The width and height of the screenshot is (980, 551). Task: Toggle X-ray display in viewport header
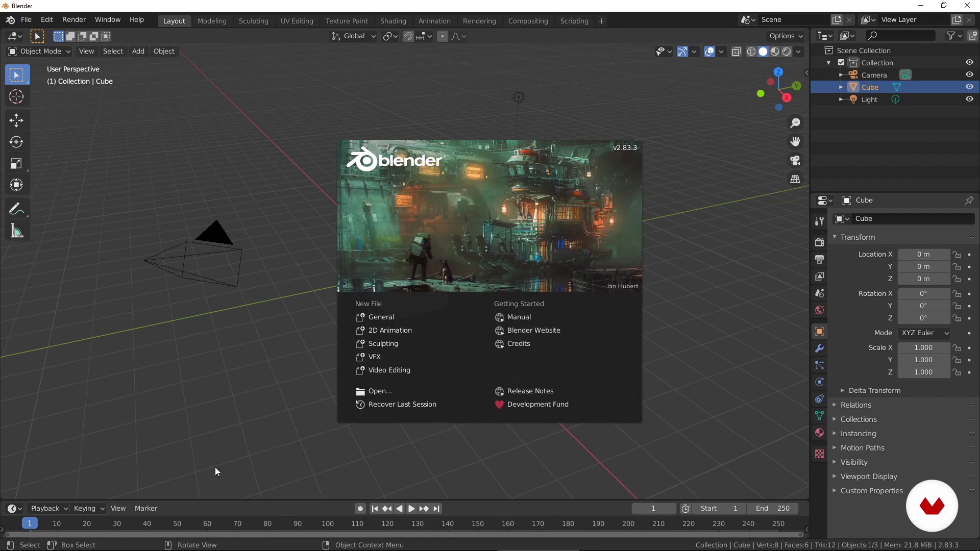click(x=736, y=52)
